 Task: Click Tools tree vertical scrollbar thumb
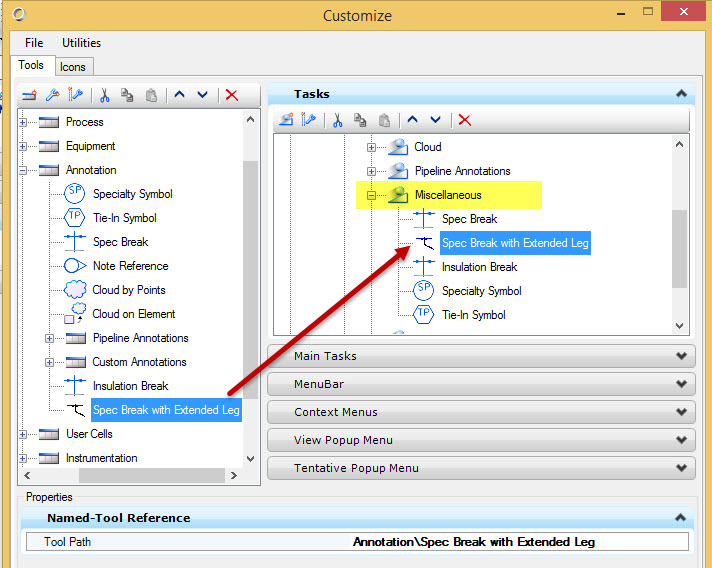point(250,280)
